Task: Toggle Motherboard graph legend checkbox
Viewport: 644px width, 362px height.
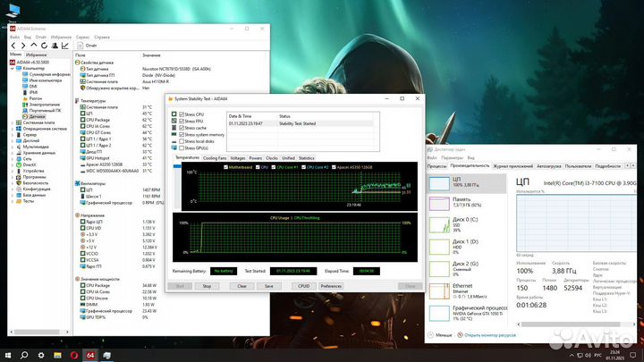Action: [x=226, y=167]
